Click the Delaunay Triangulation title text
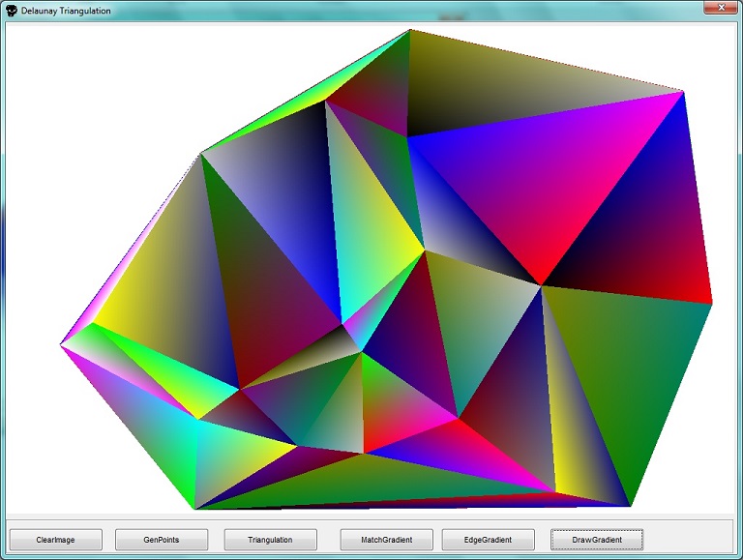 66,11
